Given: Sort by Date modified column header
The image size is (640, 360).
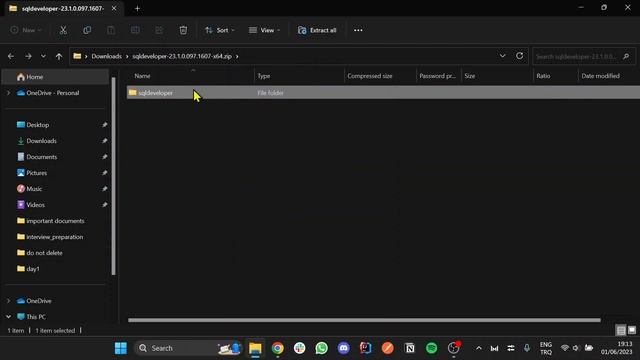Looking at the screenshot, I should 600,76.
